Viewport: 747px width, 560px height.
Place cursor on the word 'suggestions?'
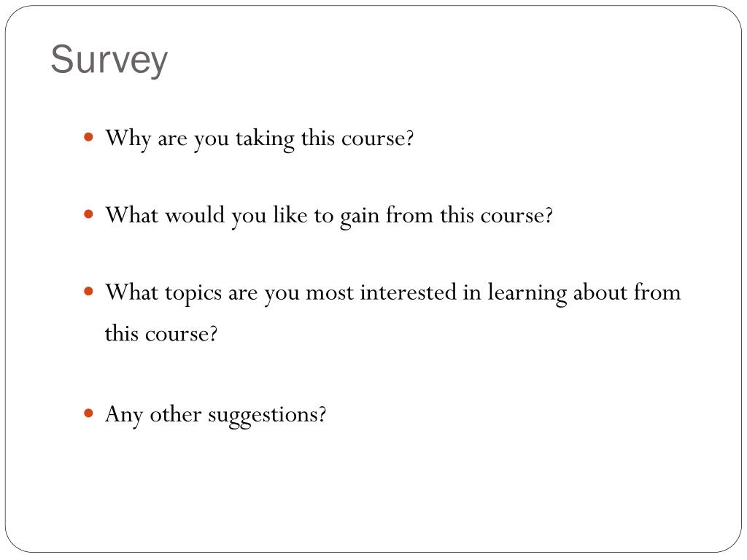[267, 416]
